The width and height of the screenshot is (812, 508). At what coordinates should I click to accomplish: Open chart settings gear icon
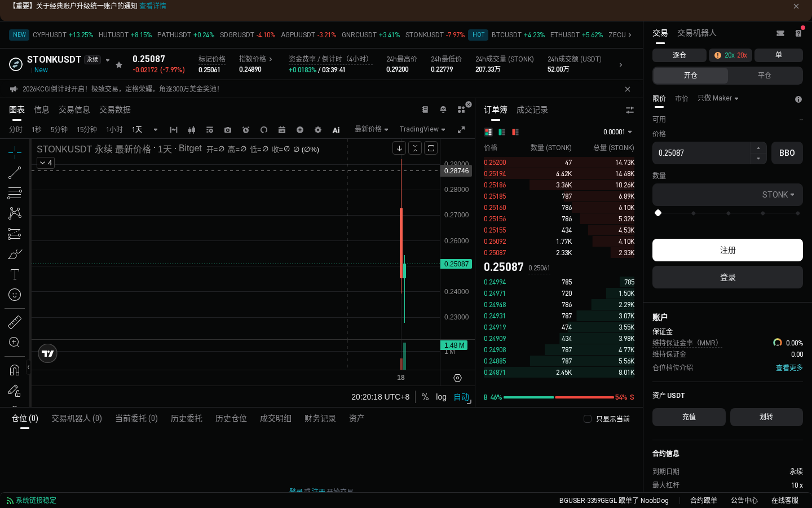click(318, 130)
